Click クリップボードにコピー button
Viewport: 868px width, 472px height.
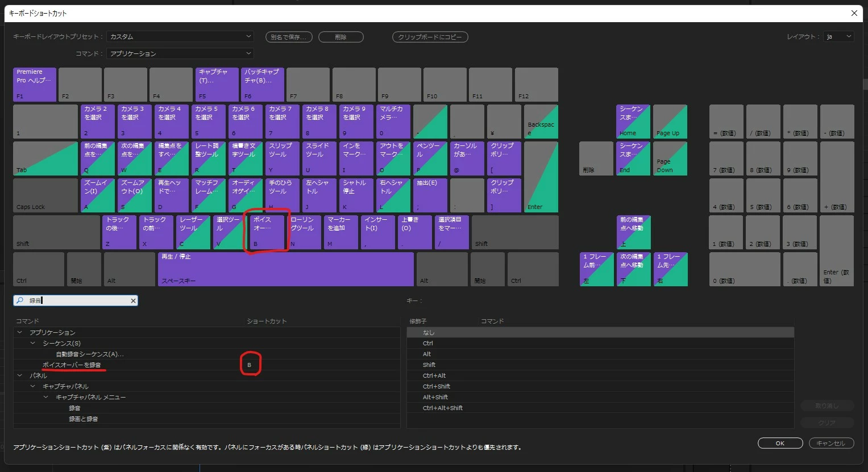point(430,37)
